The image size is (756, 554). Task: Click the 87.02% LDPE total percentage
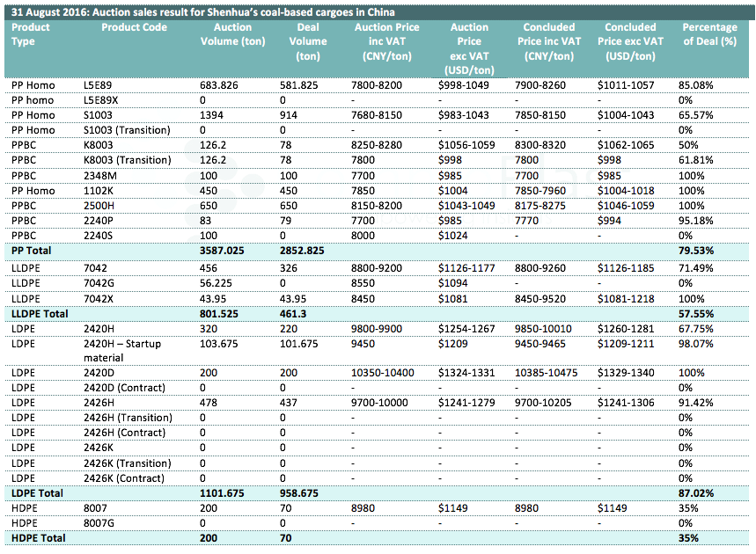coord(697,493)
